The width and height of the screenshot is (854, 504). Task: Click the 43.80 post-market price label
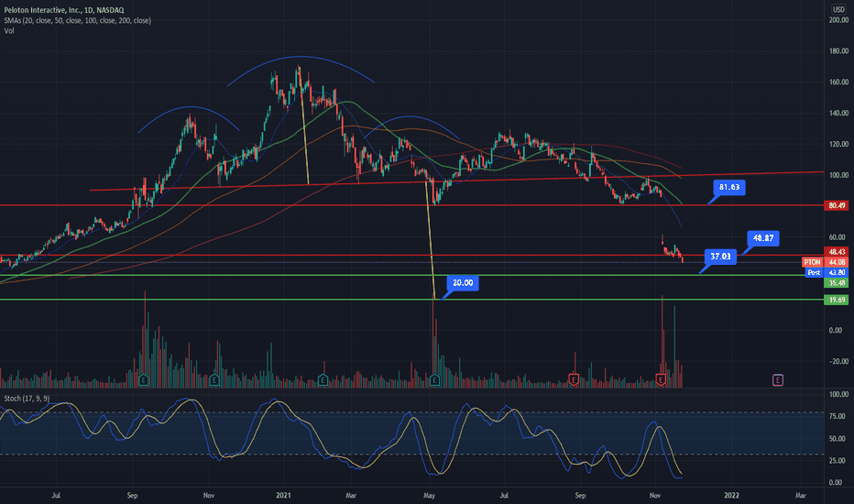pos(837,272)
